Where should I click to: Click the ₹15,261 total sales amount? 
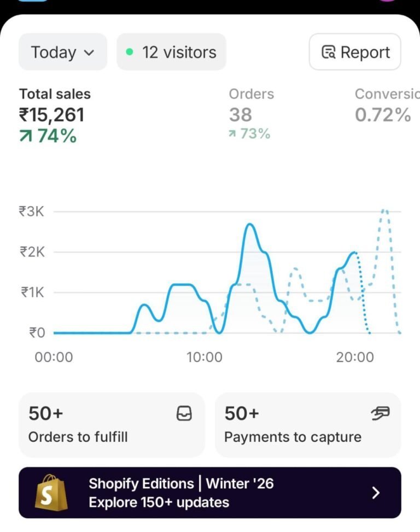52,115
